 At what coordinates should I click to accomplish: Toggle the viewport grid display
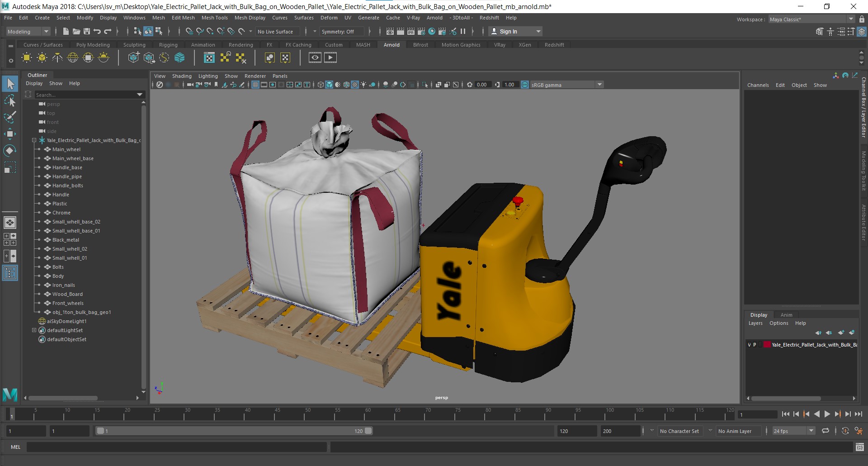(255, 85)
